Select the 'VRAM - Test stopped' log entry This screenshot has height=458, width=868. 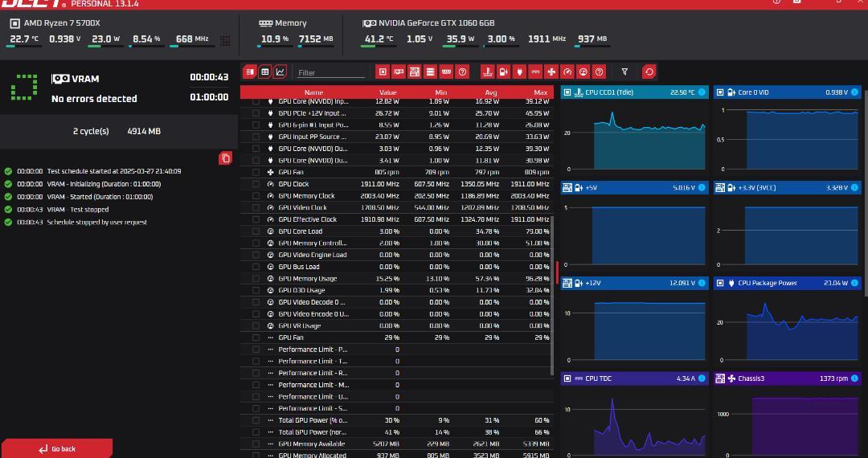click(77, 210)
